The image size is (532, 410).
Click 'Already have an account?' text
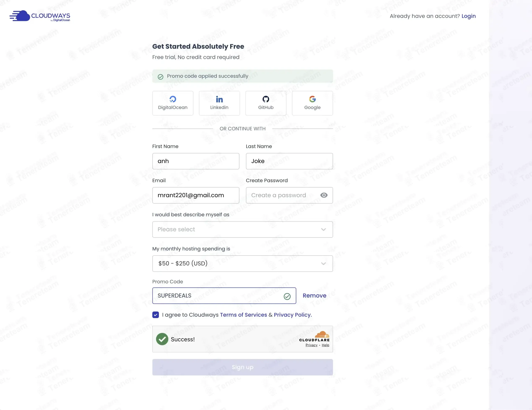pyautogui.click(x=425, y=16)
